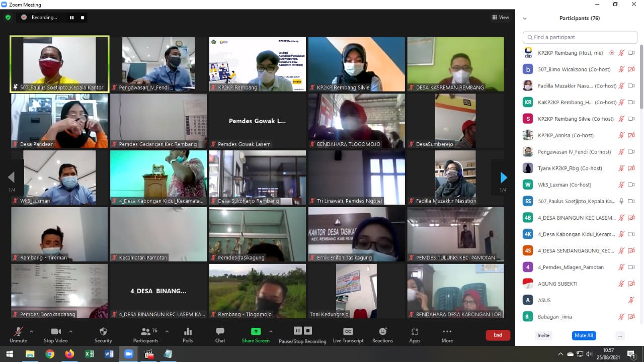This screenshot has height=362, width=644.
Task: Open the View layout menu
Action: tap(501, 18)
